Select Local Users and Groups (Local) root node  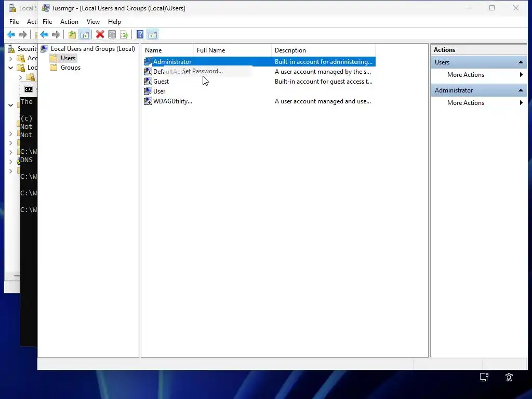click(92, 49)
